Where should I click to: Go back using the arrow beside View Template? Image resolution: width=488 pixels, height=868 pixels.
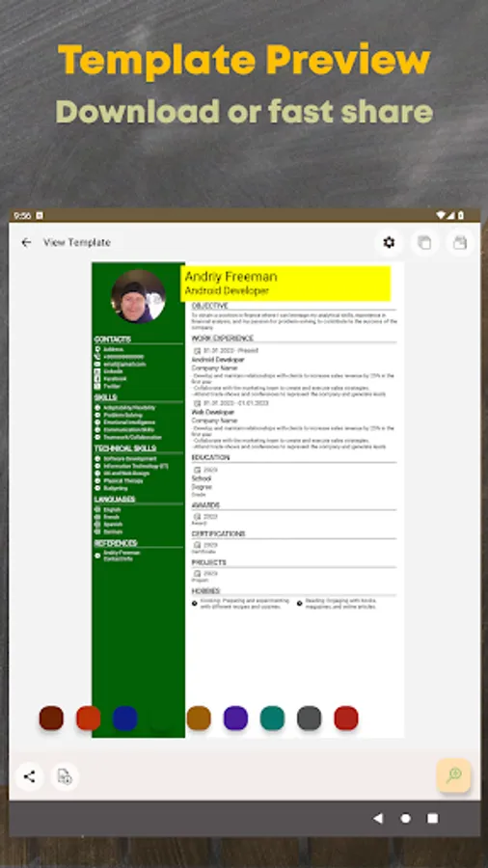pos(26,242)
